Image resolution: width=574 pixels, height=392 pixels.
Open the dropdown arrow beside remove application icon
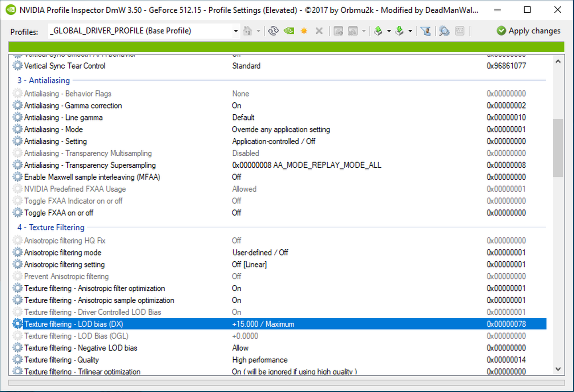point(364,31)
